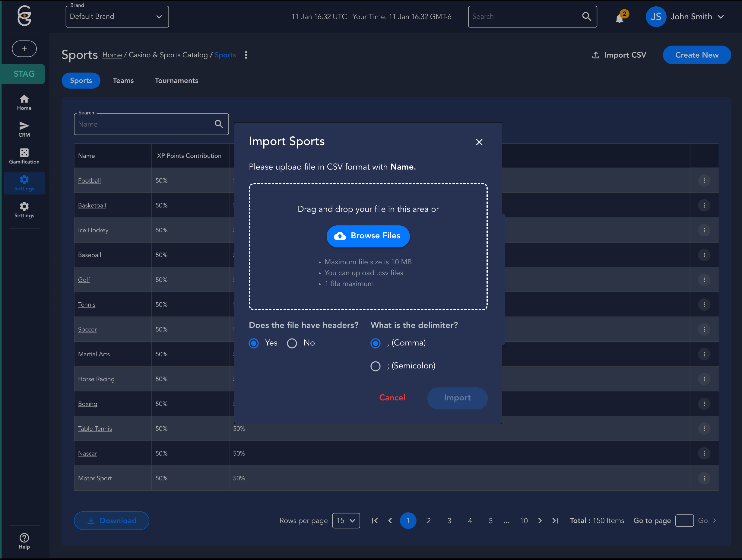
Task: Switch to the Tournaments tab
Action: point(176,81)
